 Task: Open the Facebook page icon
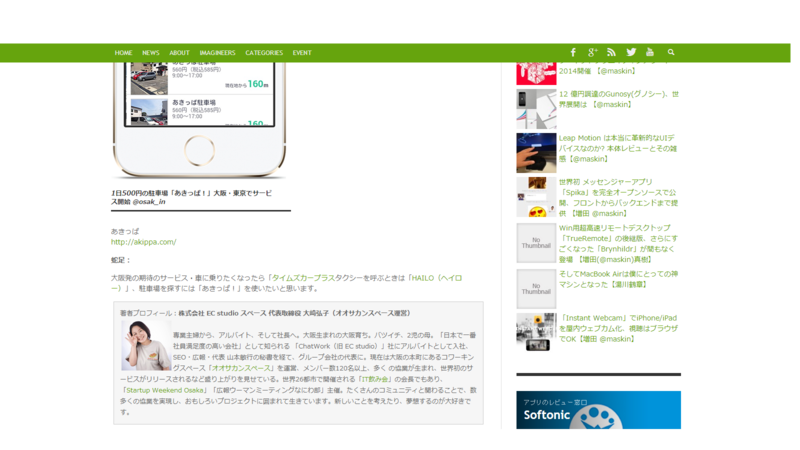click(573, 53)
